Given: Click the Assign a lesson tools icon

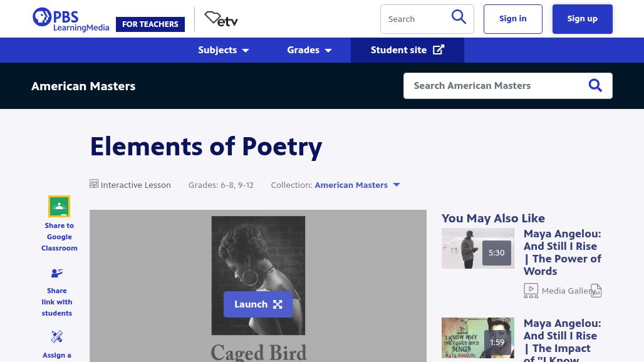Looking at the screenshot, I should click(x=56, y=336).
